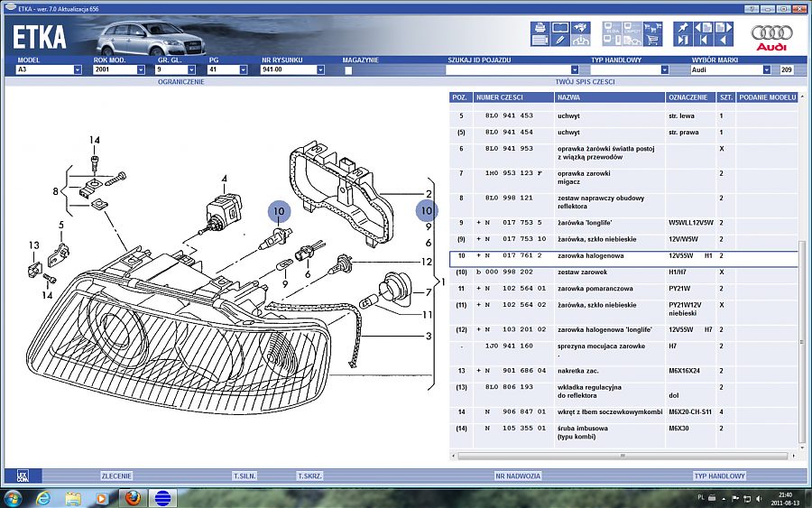Click the ETKA app icon in the taskbar
Image resolution: width=812 pixels, height=508 pixels.
coord(162,498)
